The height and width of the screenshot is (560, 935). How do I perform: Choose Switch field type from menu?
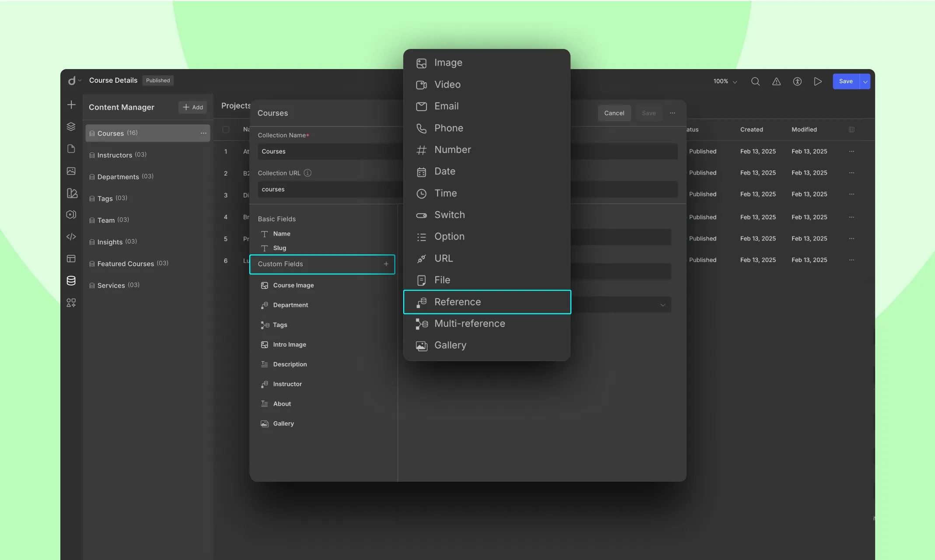487,215
